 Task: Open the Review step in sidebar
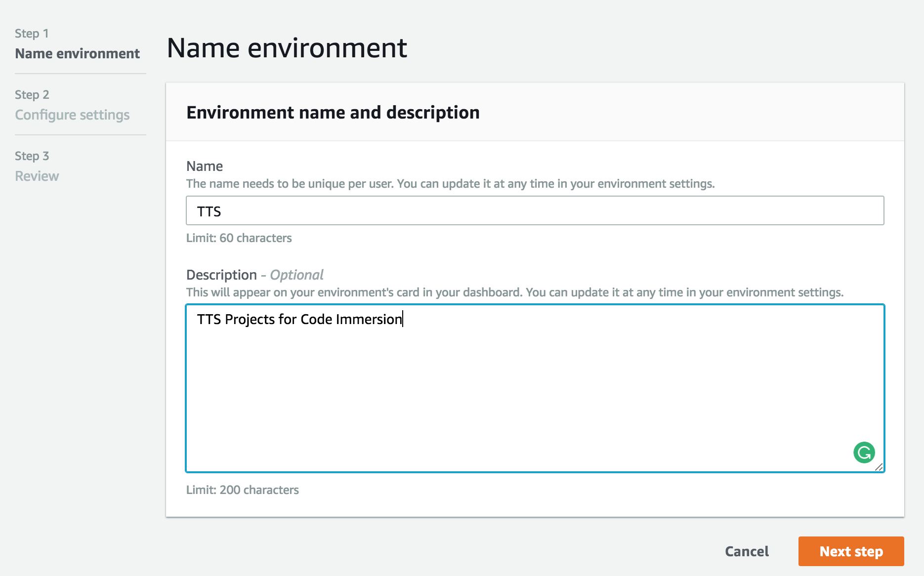[37, 176]
